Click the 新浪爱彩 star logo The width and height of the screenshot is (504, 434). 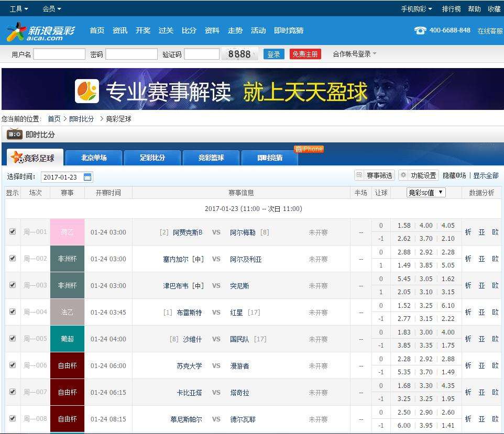[16, 30]
